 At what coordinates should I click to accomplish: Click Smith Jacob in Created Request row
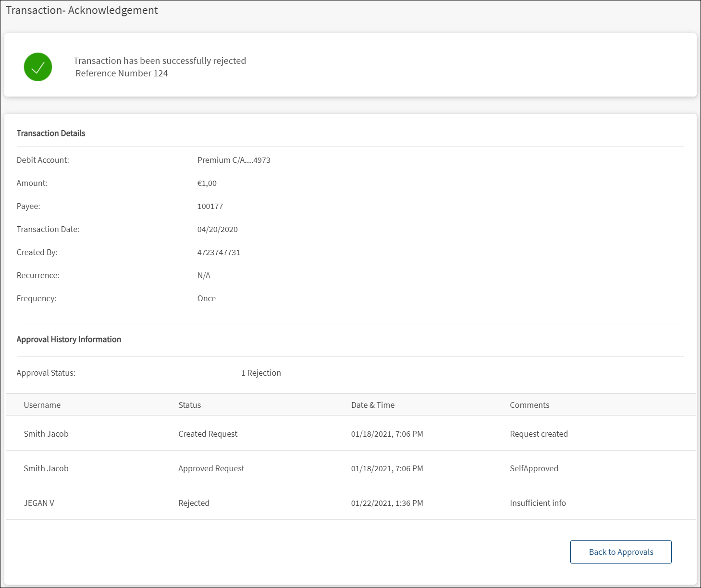(x=46, y=434)
